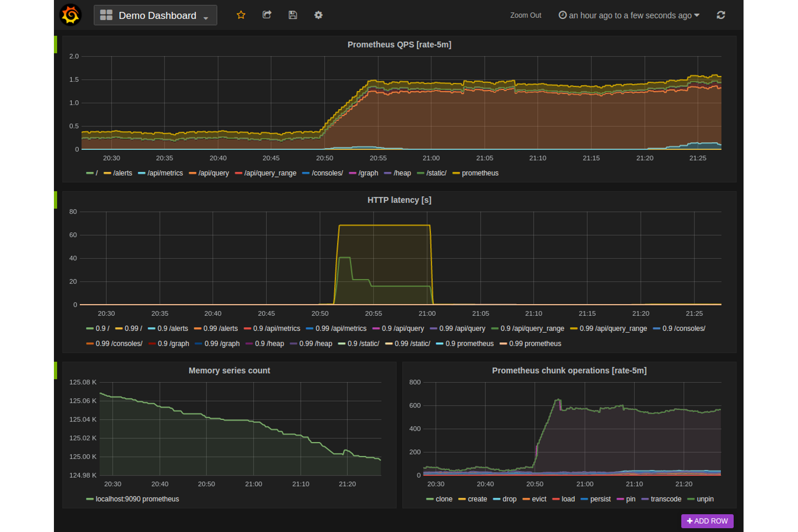
Task: Toggle the /graph series in QPS legend
Action: 368,173
